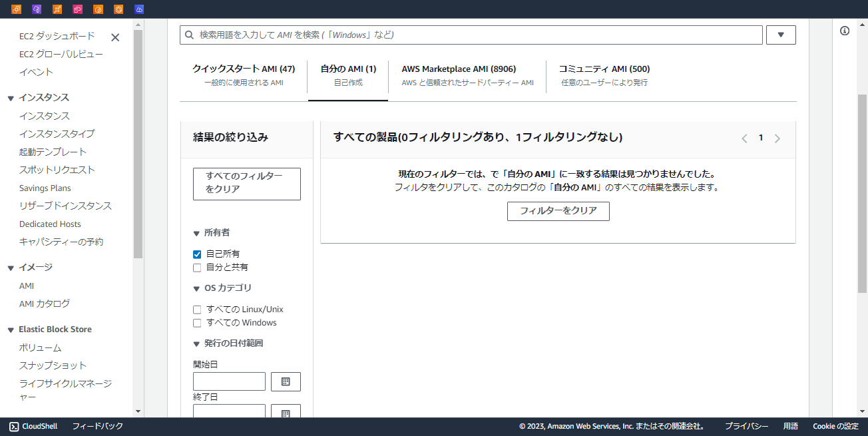Open the calendar picker for 開始日
This screenshot has width=868, height=436.
[x=286, y=381]
